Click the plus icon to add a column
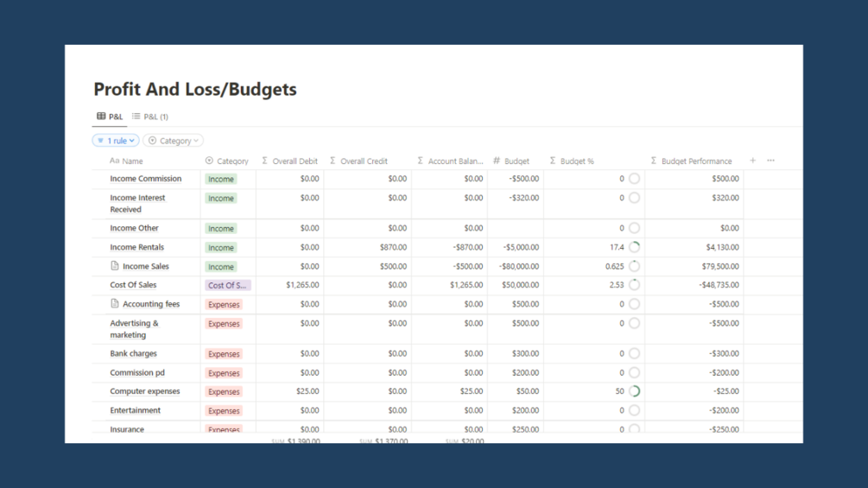 tap(752, 161)
